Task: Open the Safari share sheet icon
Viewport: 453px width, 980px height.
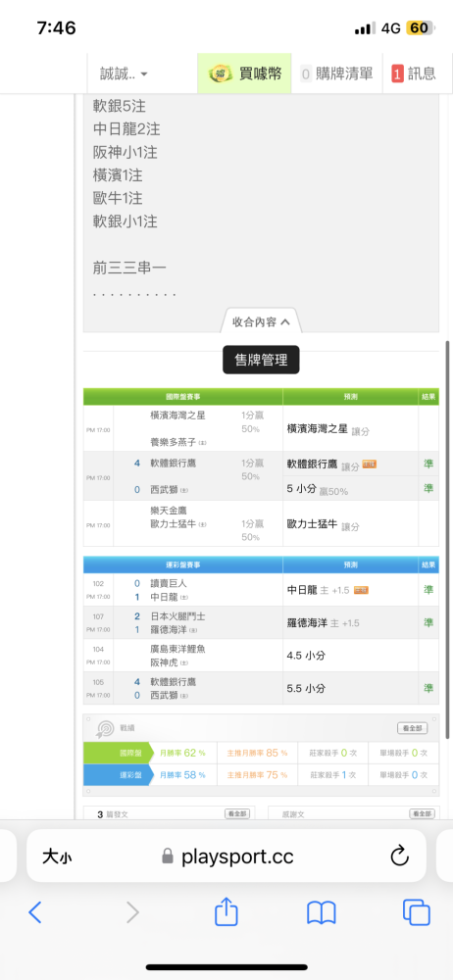Action: pos(226,910)
